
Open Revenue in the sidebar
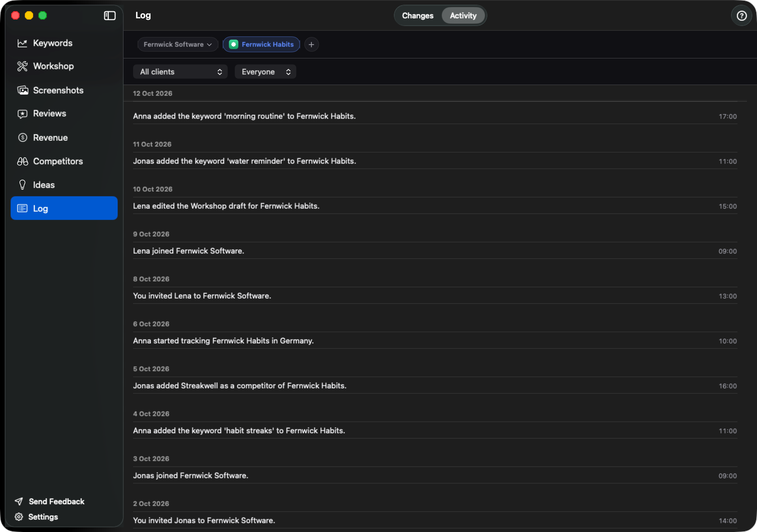click(x=64, y=137)
